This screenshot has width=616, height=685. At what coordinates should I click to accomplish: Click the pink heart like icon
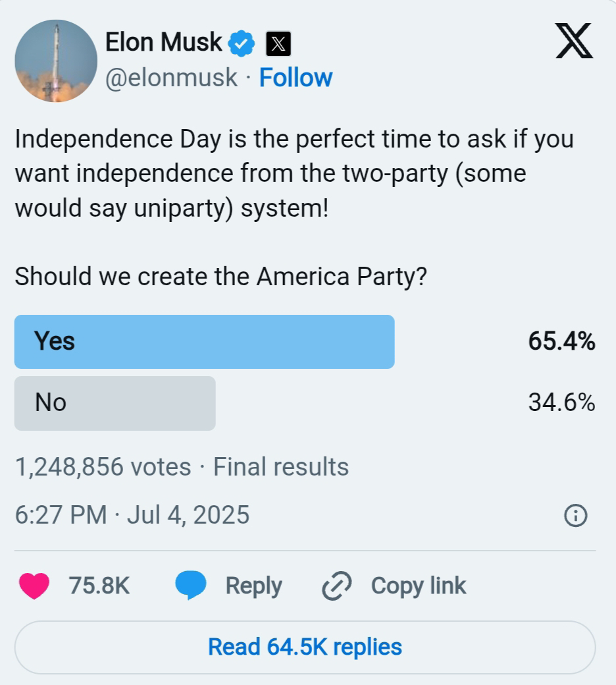[34, 586]
